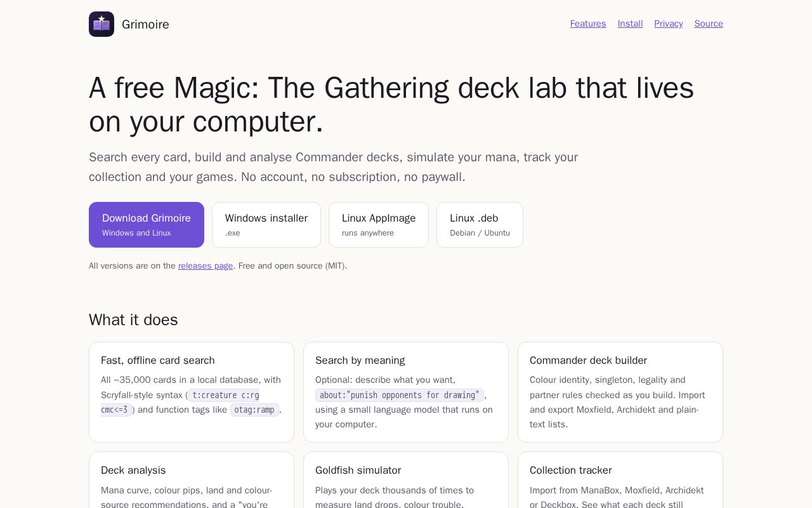Click the "No account, no subscription" subtitle paragraph
Screen dimensions: 812x508
[x=334, y=167]
